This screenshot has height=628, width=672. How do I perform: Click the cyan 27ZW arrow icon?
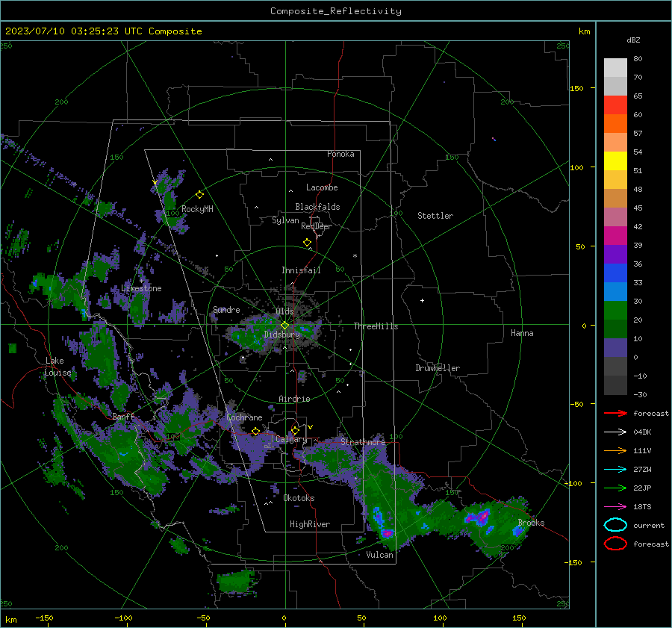615,470
